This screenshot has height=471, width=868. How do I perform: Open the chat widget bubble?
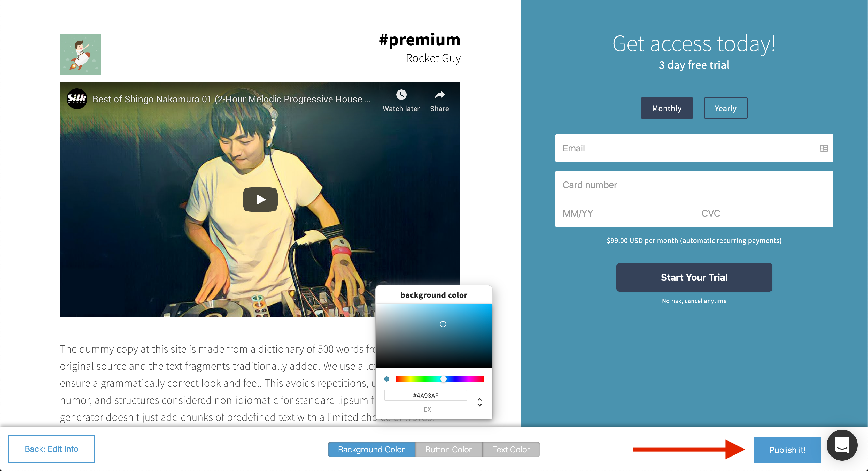click(842, 445)
